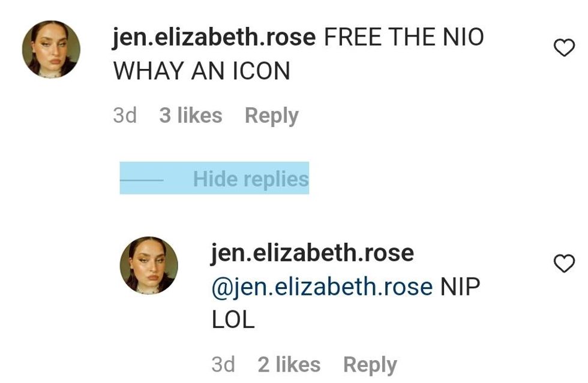Viewport: 588px width, 383px height.
Task: Like the 'FREE THE NIO' comment heart
Action: coord(564,47)
